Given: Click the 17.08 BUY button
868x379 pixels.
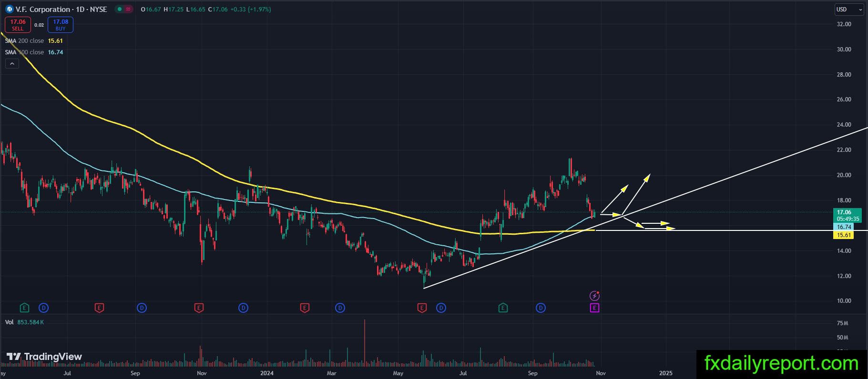Looking at the screenshot, I should pos(61,25).
